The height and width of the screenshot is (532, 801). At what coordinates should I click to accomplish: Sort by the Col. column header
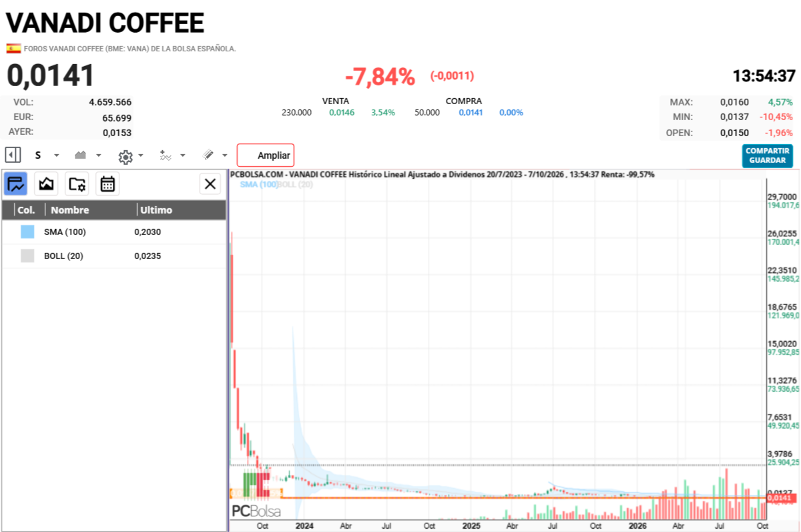[26, 210]
